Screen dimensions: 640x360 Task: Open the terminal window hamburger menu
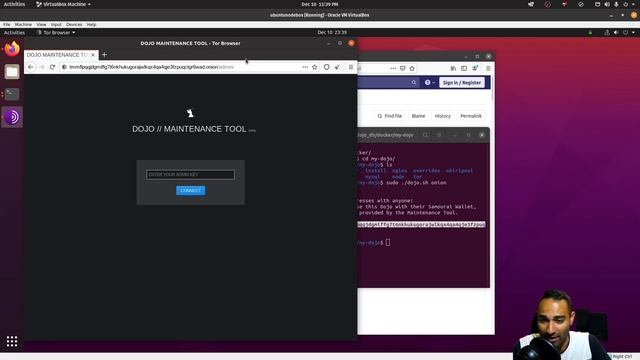tap(439, 135)
